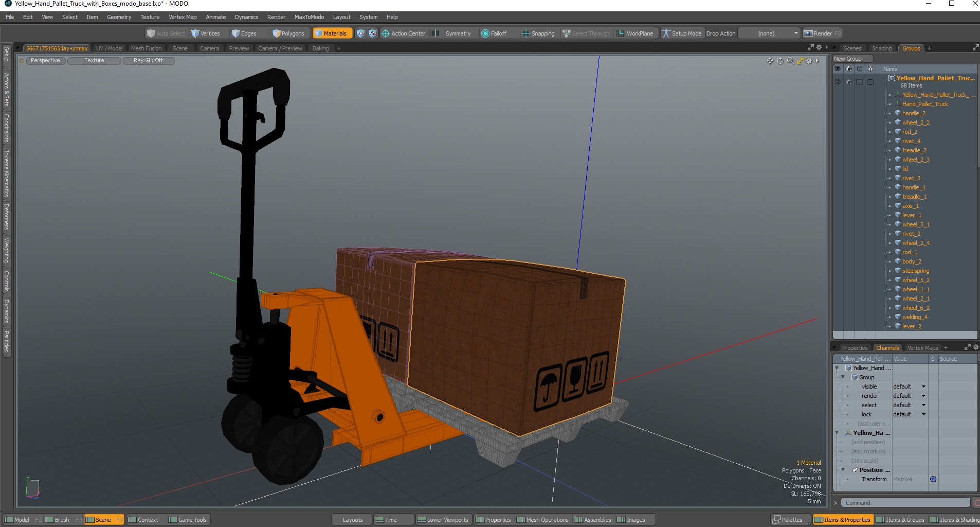Click Game Tools layout button
980x527 pixels.
point(188,520)
